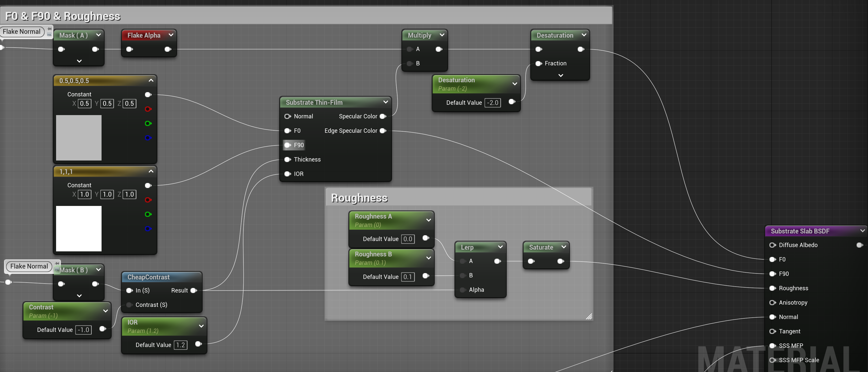
Task: Collapse the top Desaturation node chevron
Action: 584,35
